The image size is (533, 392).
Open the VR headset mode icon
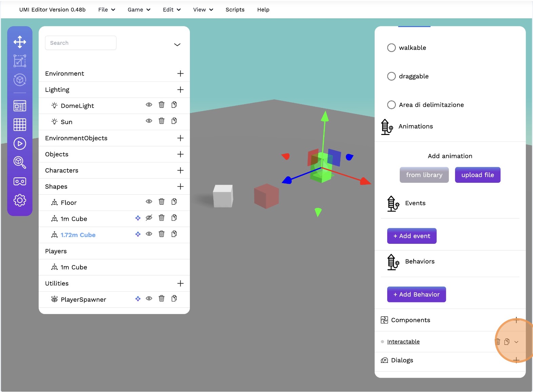(x=20, y=181)
